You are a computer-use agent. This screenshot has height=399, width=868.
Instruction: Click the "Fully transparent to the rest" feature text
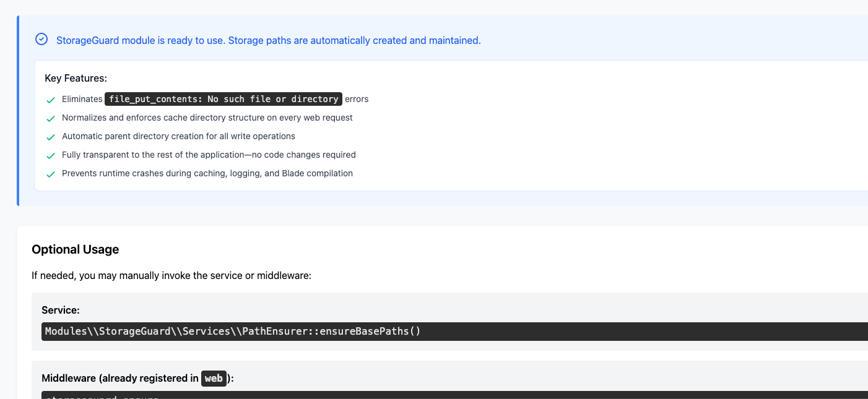pos(209,155)
